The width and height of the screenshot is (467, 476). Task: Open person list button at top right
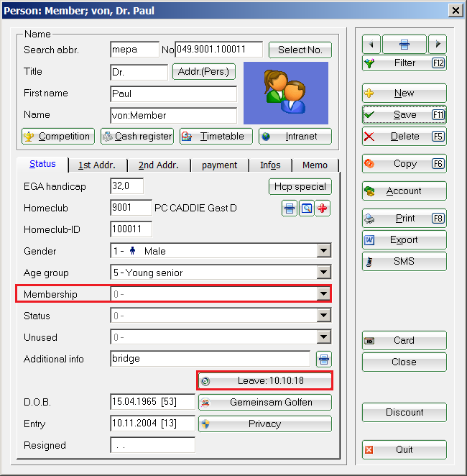tap(404, 45)
